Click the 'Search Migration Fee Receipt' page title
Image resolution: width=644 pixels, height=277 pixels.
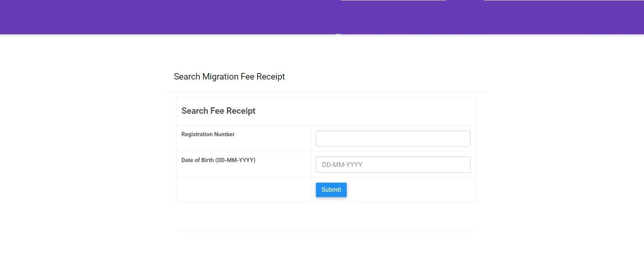pos(229,77)
